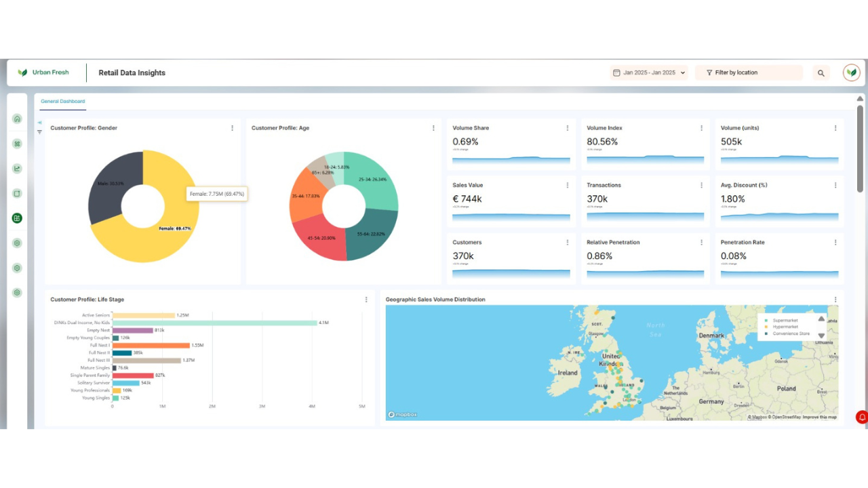Expand the map legend down arrow
This screenshot has height=488, width=868.
click(x=821, y=335)
